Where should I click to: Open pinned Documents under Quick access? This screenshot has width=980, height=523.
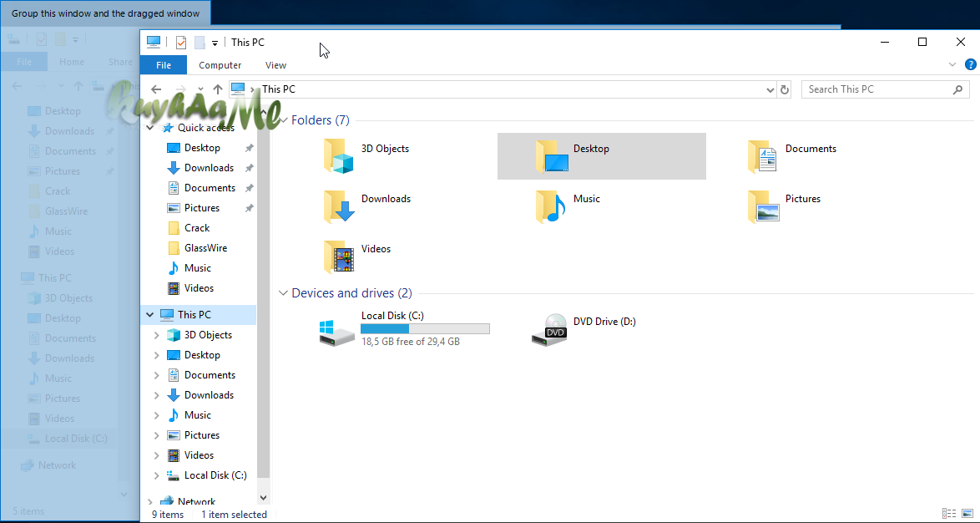(210, 188)
